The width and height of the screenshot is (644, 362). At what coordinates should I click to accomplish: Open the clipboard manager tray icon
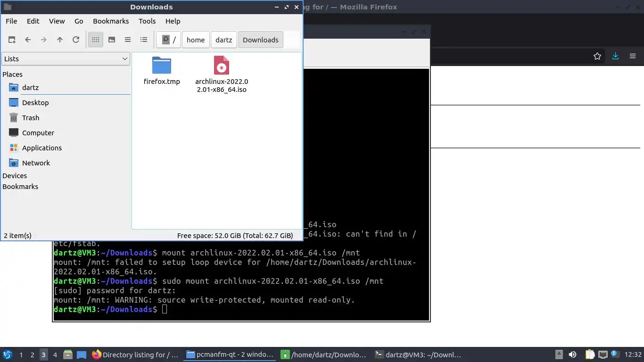point(590,355)
